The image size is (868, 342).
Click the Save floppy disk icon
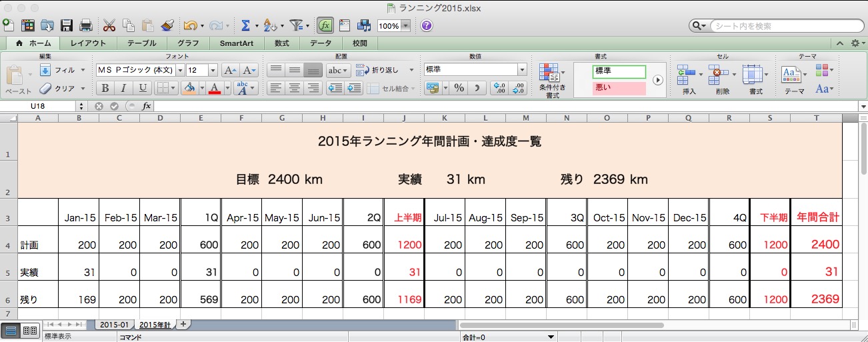coord(67,26)
